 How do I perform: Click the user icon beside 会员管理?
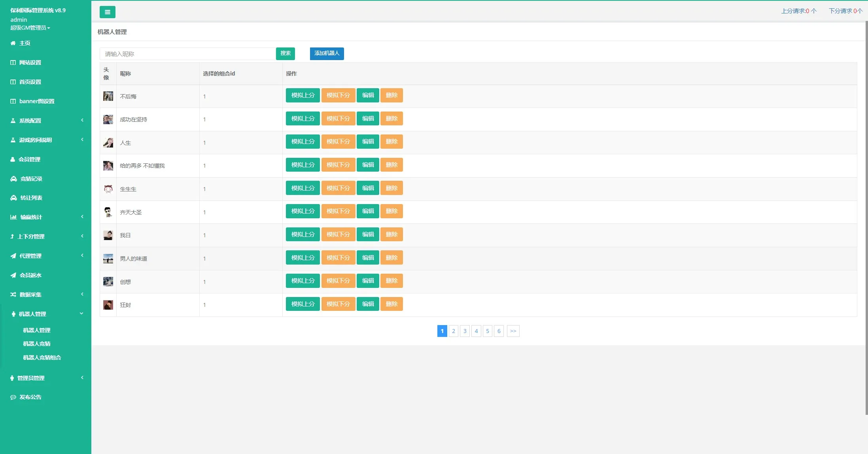click(13, 159)
